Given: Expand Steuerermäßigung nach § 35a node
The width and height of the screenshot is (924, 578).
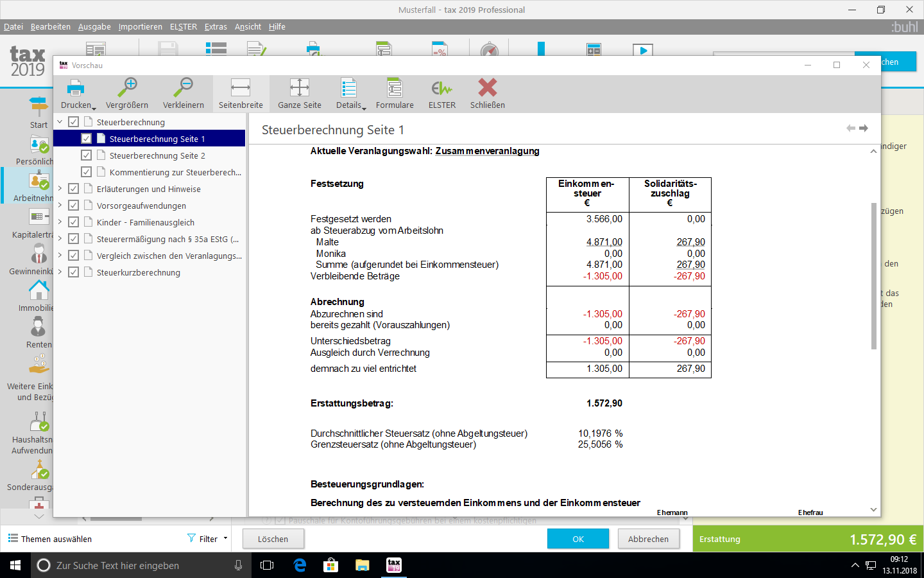Looking at the screenshot, I should (60, 239).
